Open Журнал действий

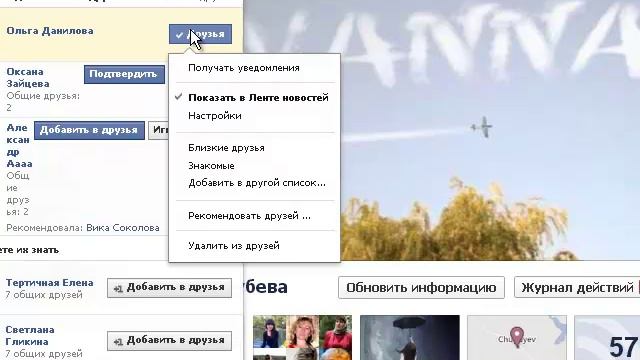coord(577,288)
